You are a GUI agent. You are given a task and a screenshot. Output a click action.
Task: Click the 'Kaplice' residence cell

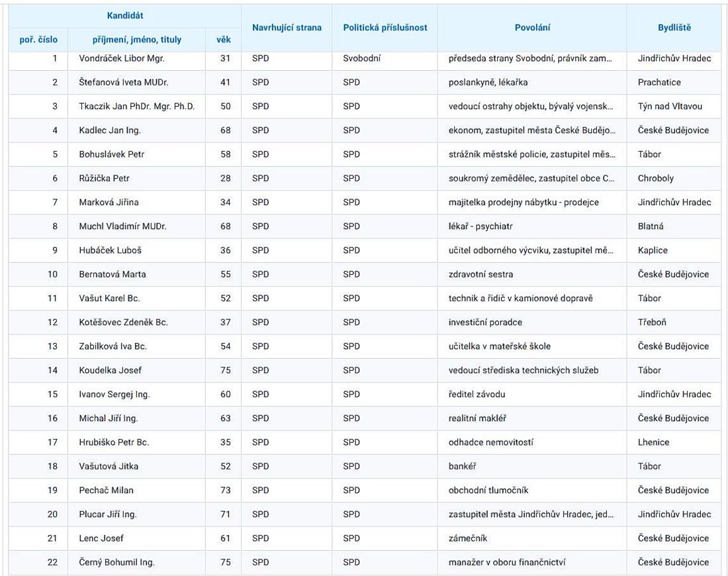(x=653, y=250)
